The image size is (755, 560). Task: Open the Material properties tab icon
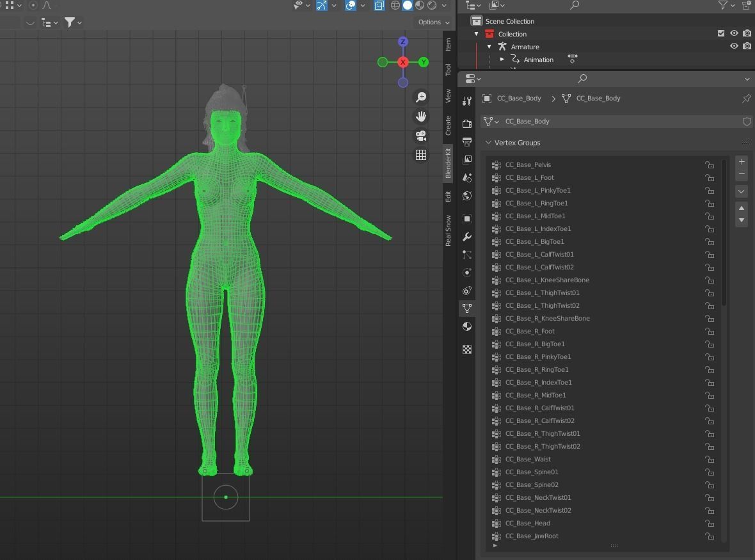click(x=467, y=326)
